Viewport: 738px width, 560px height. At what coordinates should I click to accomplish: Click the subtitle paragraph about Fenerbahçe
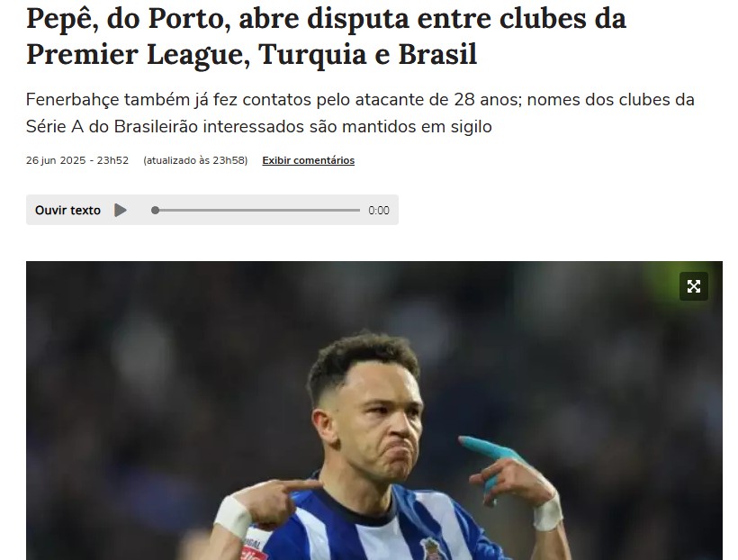(360, 113)
